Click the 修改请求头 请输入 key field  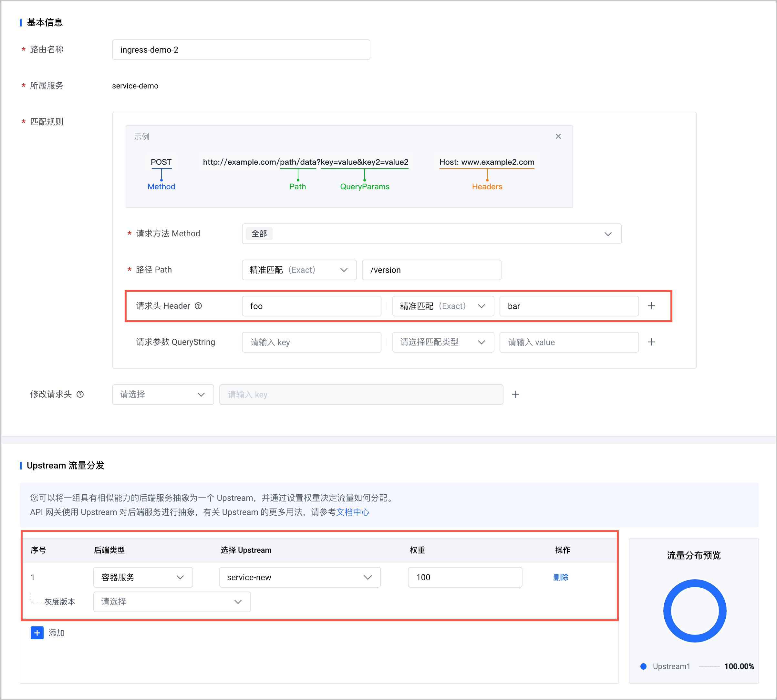tap(361, 395)
